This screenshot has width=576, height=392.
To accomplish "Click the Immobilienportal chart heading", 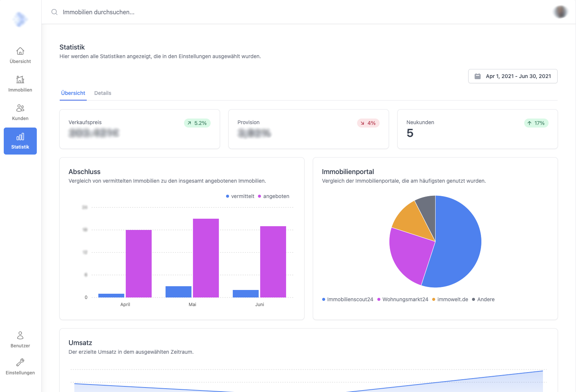I will pyautogui.click(x=348, y=172).
